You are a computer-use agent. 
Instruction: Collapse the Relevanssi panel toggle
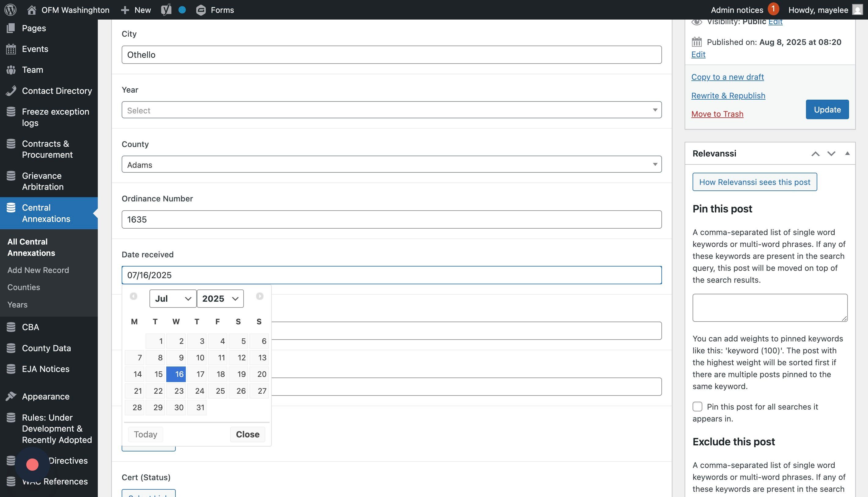coord(847,154)
